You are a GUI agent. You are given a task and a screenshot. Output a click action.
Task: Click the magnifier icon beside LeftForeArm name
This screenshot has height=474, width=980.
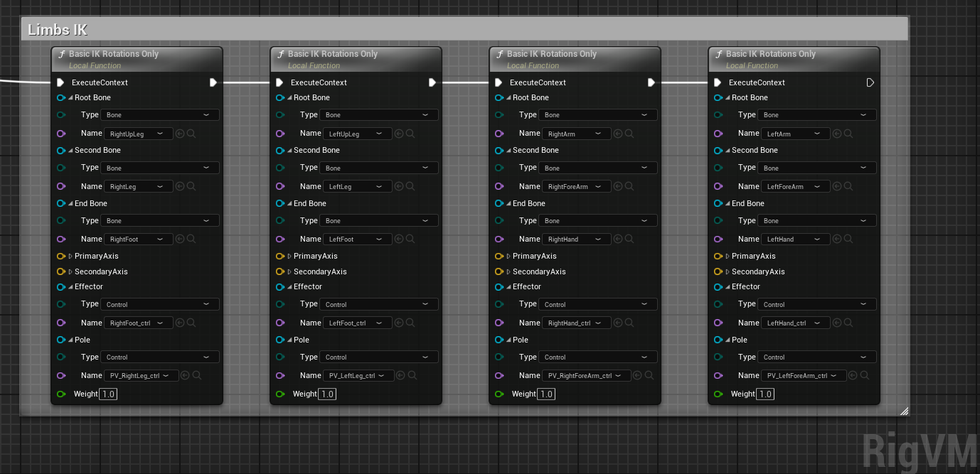tap(848, 186)
